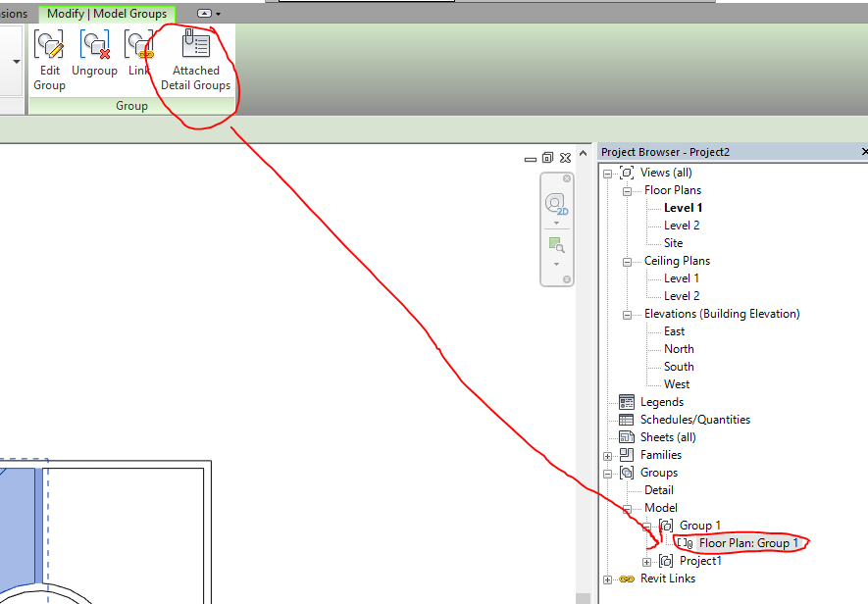Expand the Families tree node
The height and width of the screenshot is (604, 868).
(607, 454)
